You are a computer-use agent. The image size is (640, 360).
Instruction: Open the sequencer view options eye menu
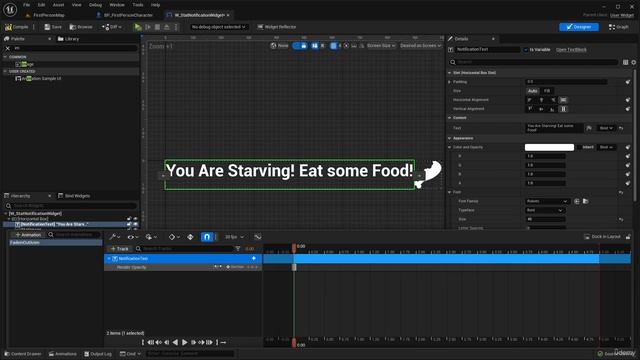click(133, 237)
